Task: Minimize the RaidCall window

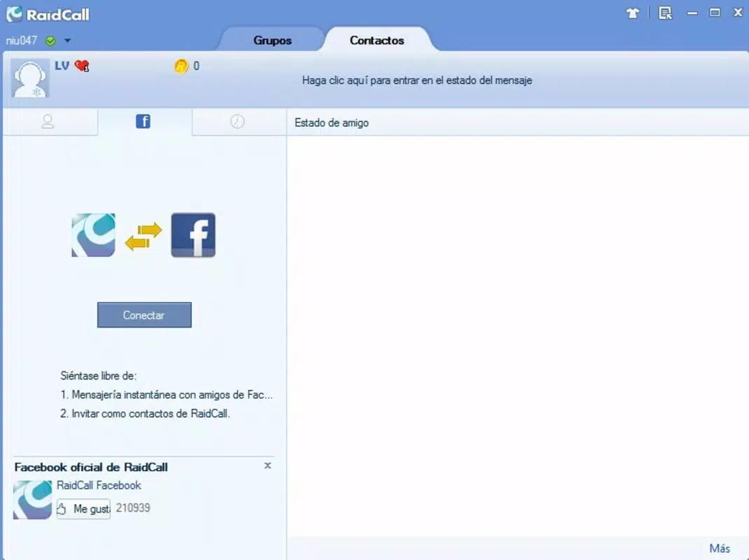Action: [x=692, y=13]
